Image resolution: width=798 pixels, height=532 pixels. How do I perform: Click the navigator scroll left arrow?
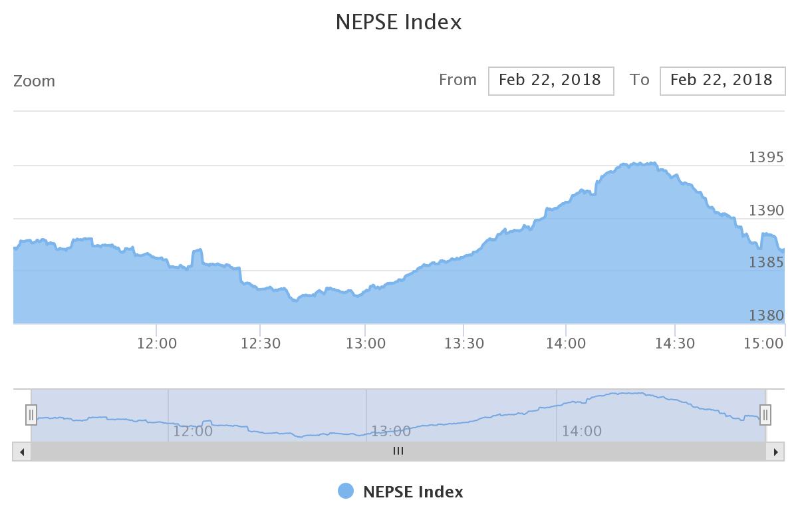[22, 452]
